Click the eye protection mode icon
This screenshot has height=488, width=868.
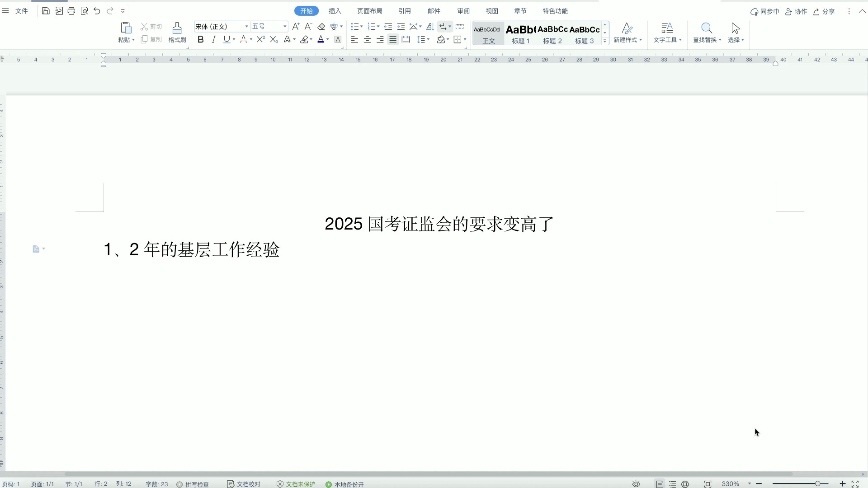coord(636,484)
